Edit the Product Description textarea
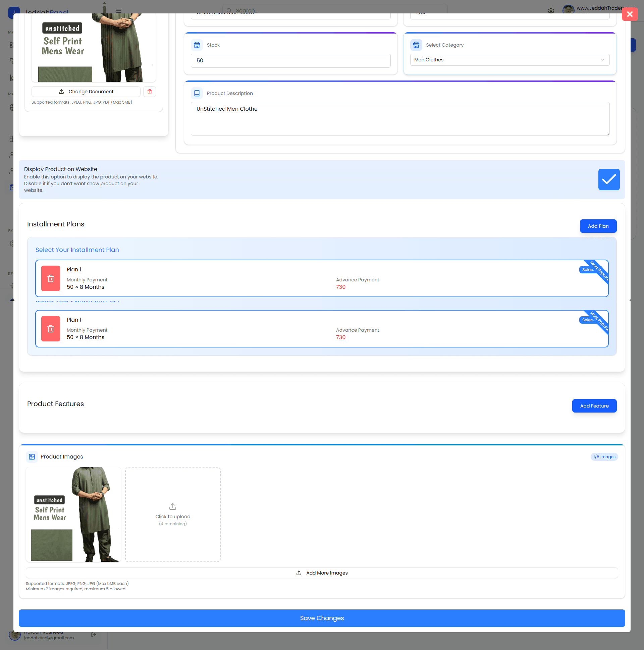This screenshot has width=644, height=650. [400, 119]
